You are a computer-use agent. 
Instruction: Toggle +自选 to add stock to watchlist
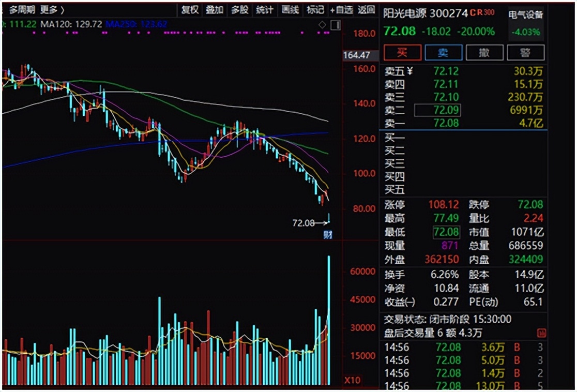(341, 9)
